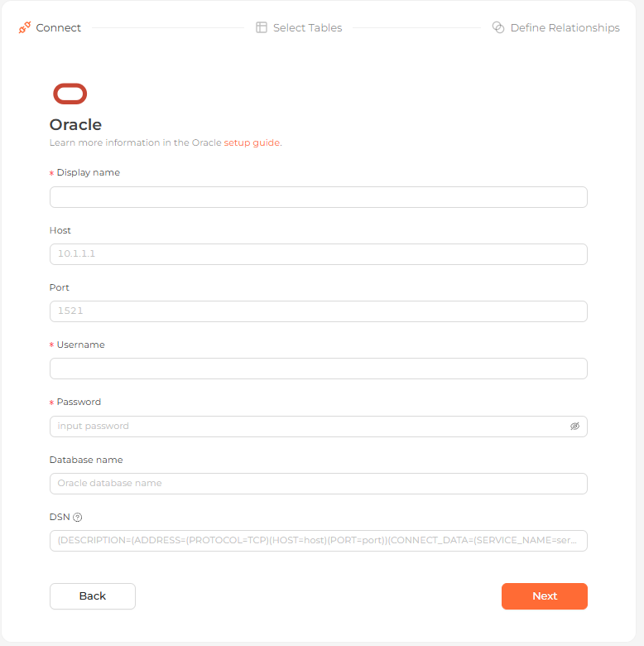This screenshot has height=646, width=644.
Task: Click the Select Tables grid icon
Action: [262, 27]
